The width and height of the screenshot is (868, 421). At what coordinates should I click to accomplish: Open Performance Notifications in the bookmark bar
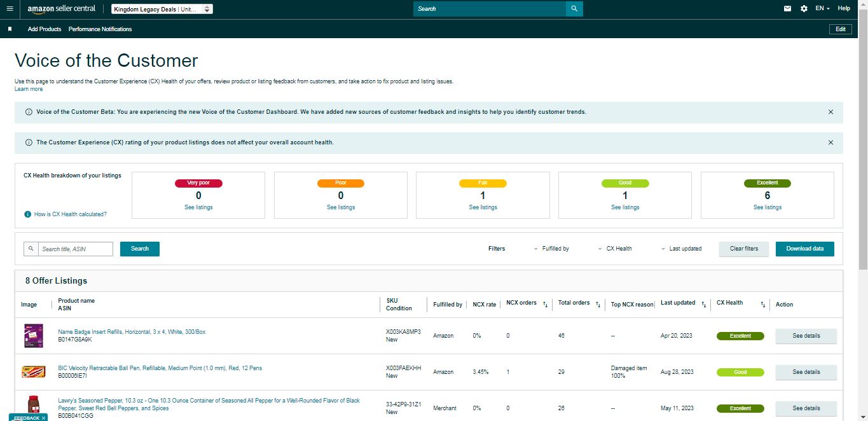(x=100, y=29)
